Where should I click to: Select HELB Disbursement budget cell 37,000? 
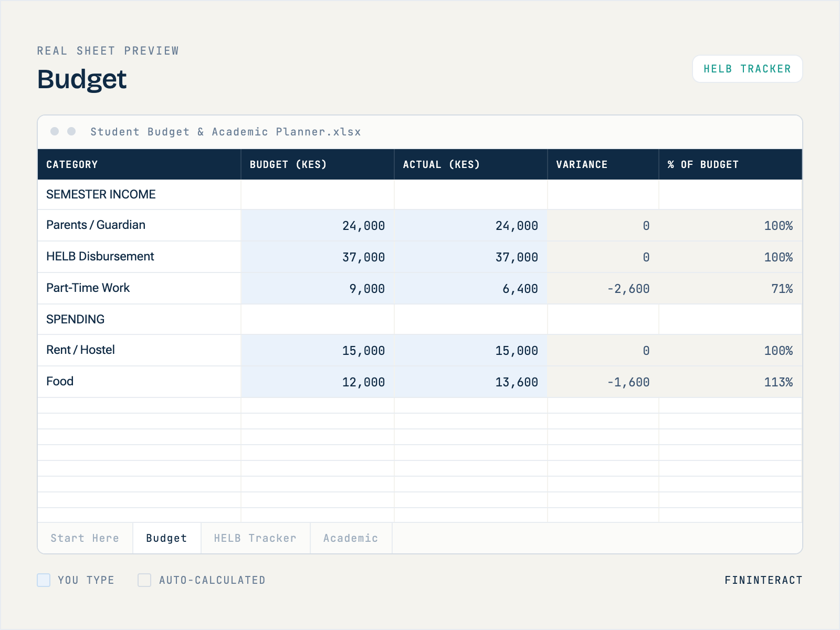[x=318, y=257]
